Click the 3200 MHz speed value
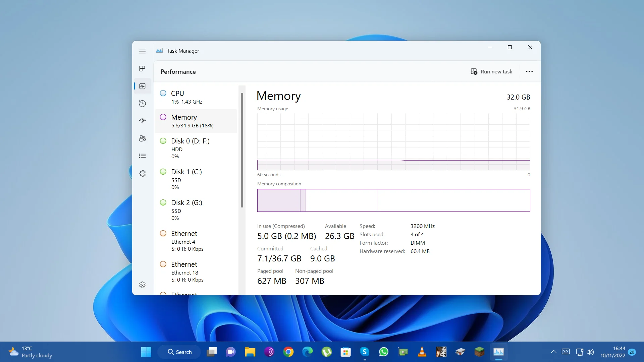The height and width of the screenshot is (362, 644). point(422,226)
